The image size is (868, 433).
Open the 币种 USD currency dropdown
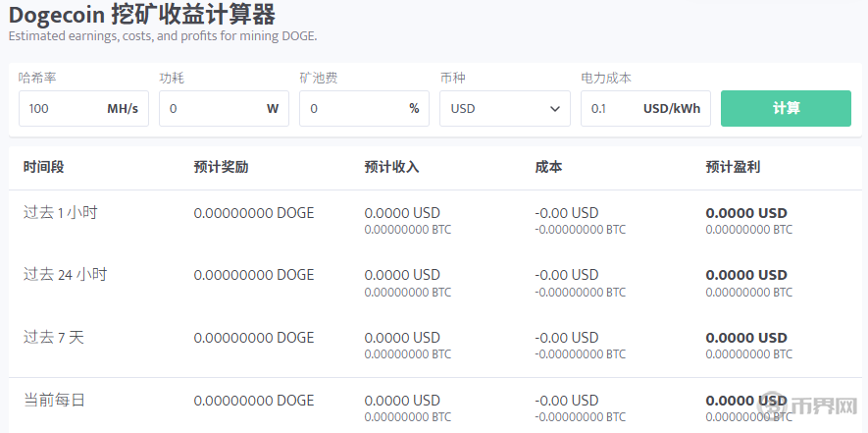(504, 108)
